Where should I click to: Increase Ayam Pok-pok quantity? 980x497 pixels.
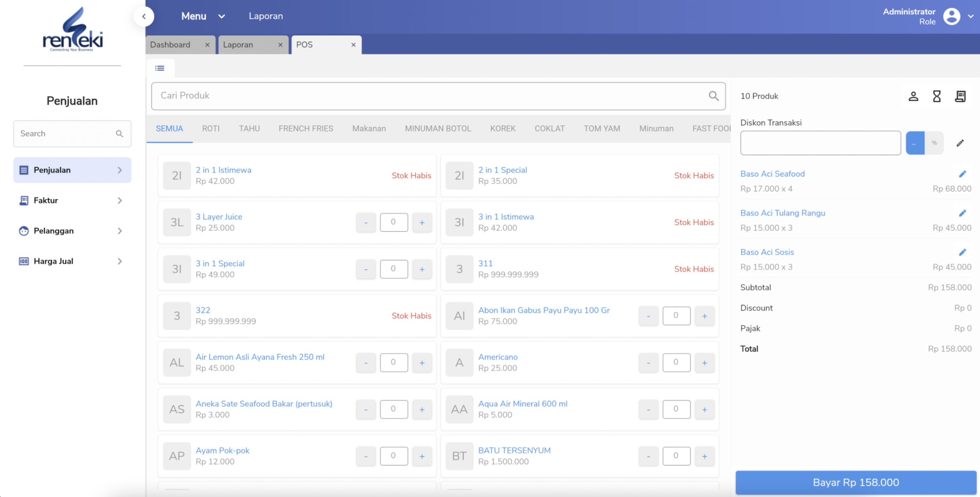tap(422, 456)
